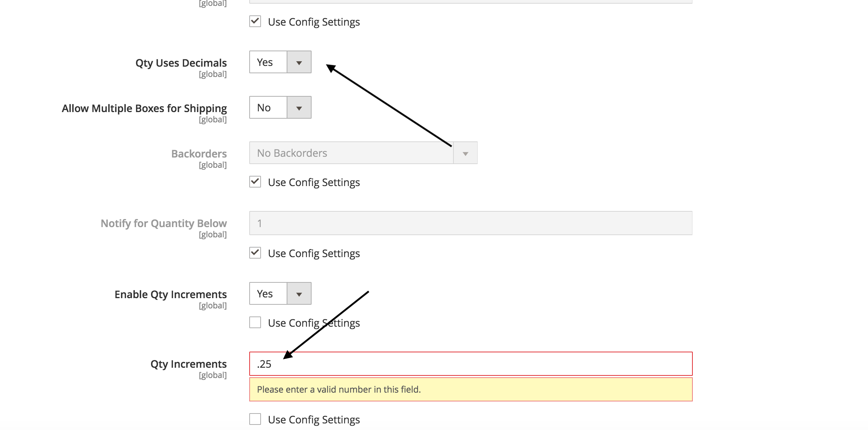Click the Allow Multiple Boxes for Shipping label
Screen dimensions: 868x430
[x=144, y=108]
